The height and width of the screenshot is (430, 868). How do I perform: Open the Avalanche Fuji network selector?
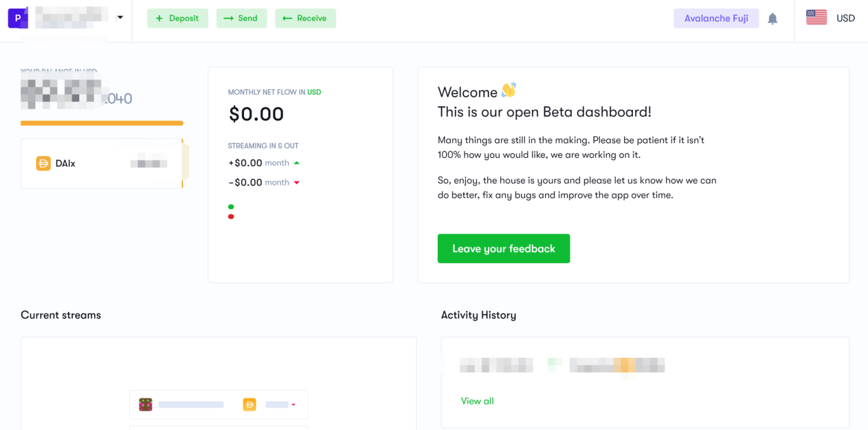(x=716, y=18)
